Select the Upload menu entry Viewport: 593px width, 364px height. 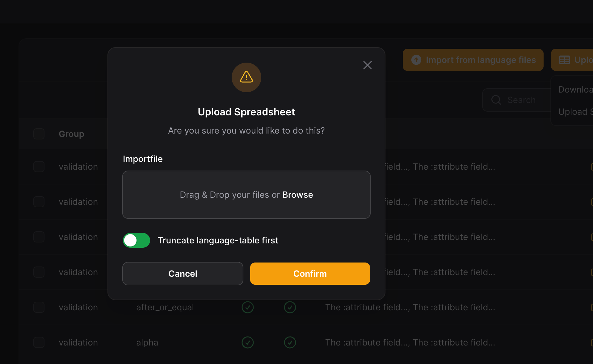(575, 112)
